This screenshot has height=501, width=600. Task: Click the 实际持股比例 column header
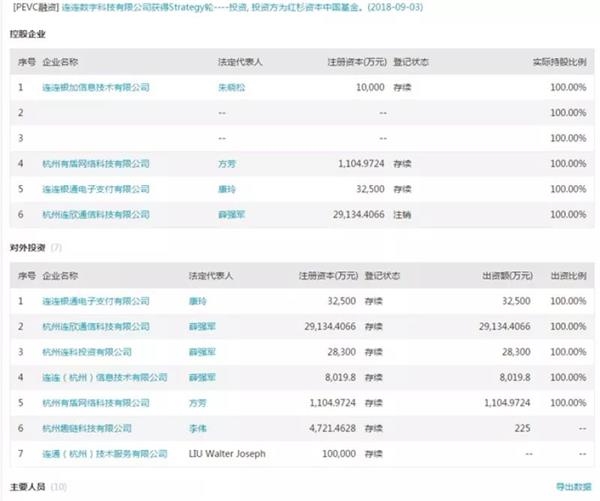(559, 62)
